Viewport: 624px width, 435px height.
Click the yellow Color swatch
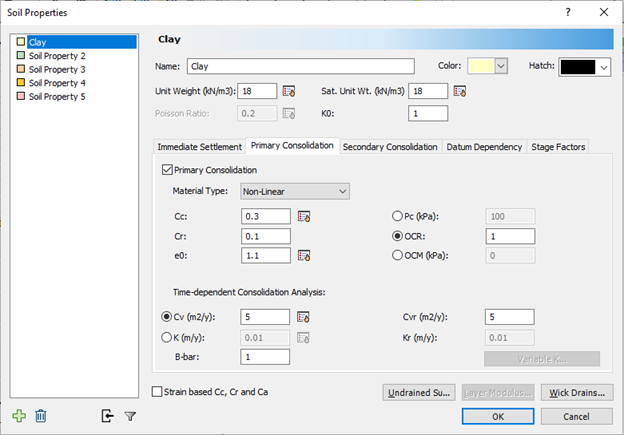(481, 66)
